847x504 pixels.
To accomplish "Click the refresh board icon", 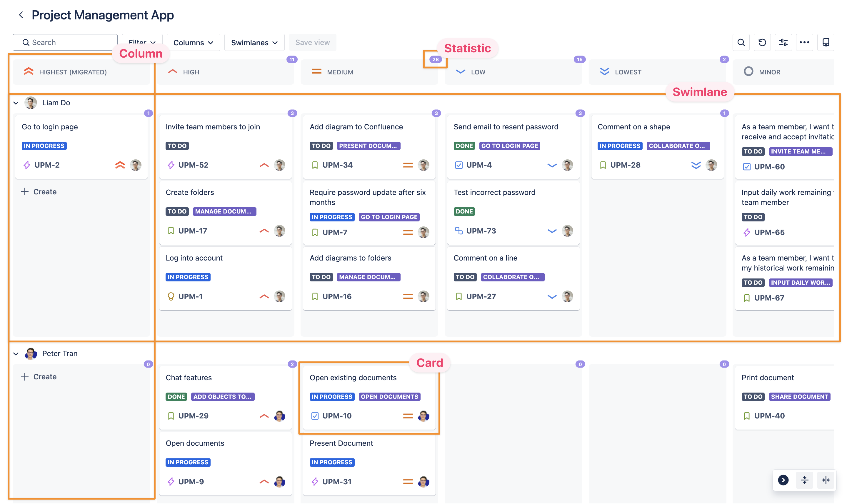I will pyautogui.click(x=762, y=42).
